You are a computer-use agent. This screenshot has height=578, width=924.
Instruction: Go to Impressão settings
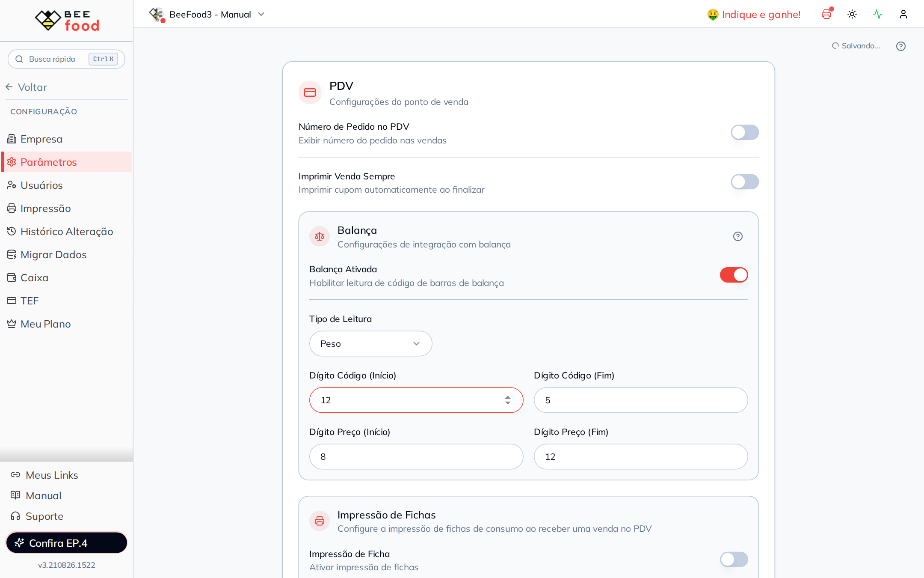point(67,208)
